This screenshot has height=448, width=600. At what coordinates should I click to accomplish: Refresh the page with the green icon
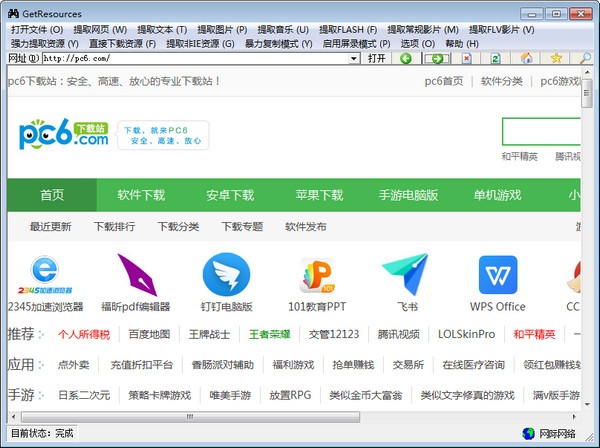(x=496, y=58)
